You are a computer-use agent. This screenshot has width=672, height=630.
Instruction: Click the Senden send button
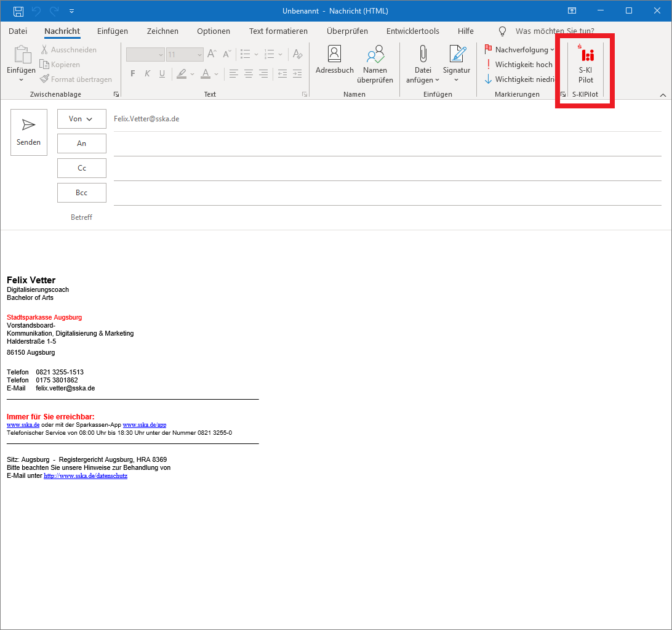point(29,132)
